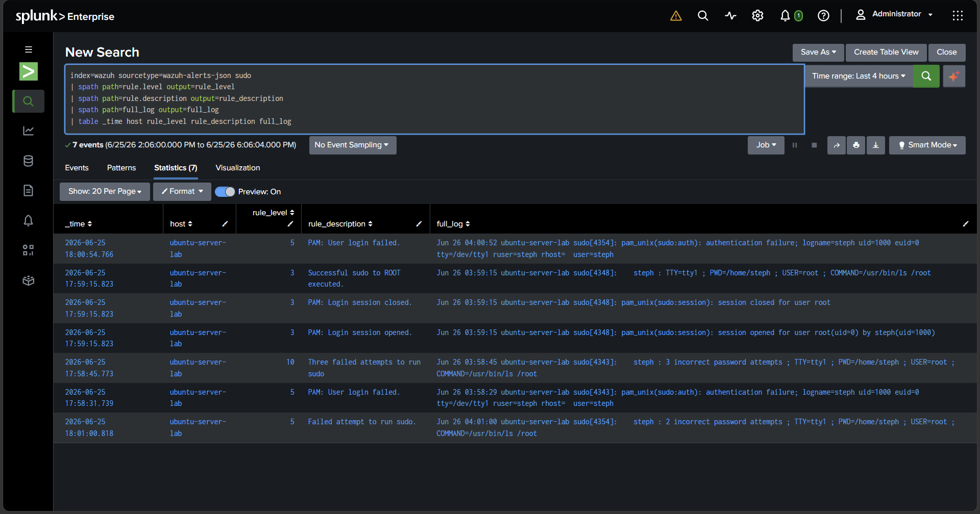Print the search results
980x514 pixels.
856,145
